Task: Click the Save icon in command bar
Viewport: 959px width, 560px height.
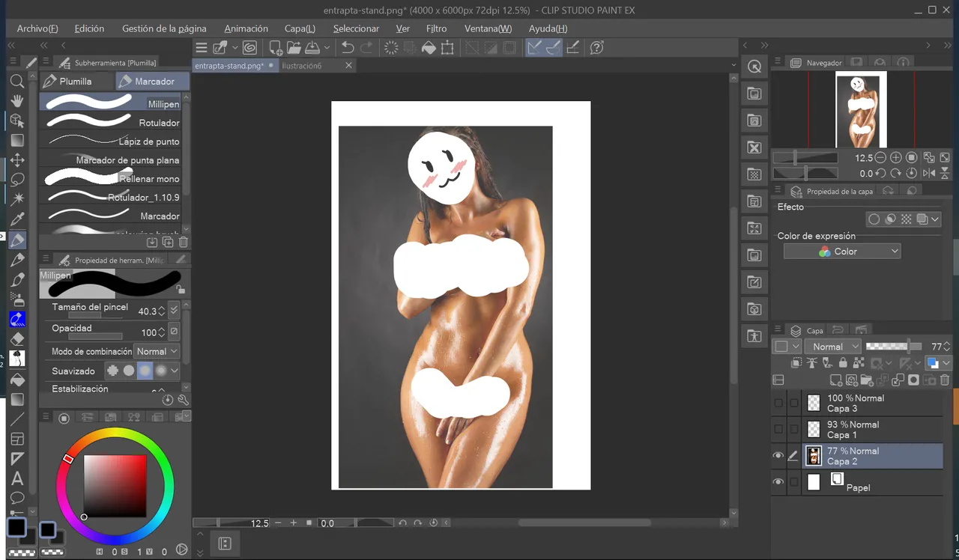Action: (312, 48)
